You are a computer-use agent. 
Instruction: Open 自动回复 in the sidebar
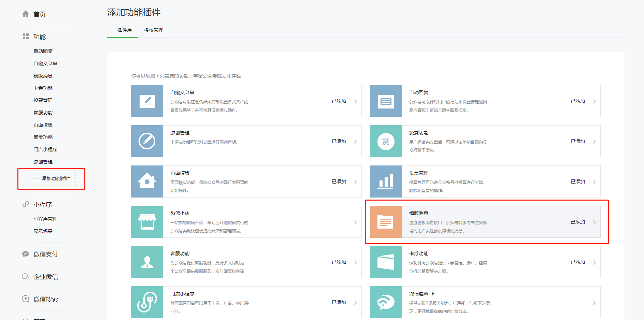click(43, 51)
